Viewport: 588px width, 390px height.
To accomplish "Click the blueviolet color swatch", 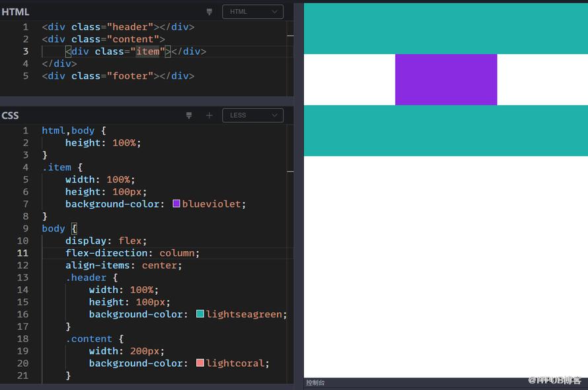I will coord(176,204).
